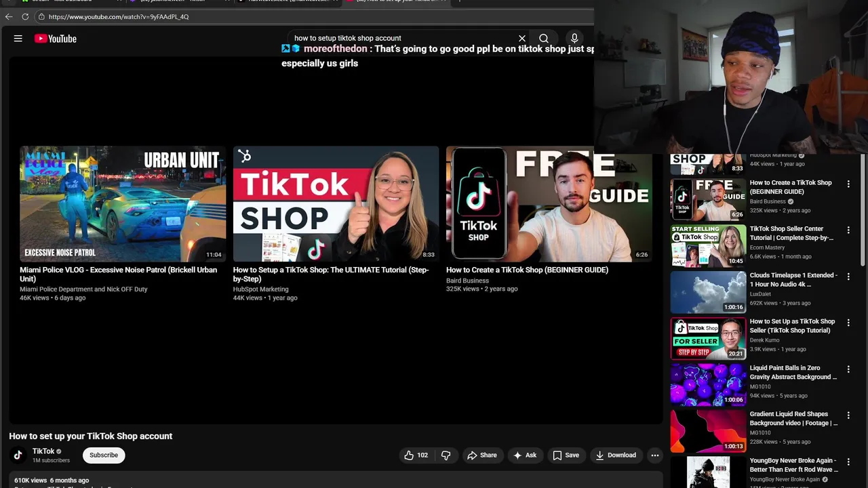Open menu for sidebar How to Create a TikTok Shop
The height and width of the screenshot is (488, 868).
click(x=848, y=184)
